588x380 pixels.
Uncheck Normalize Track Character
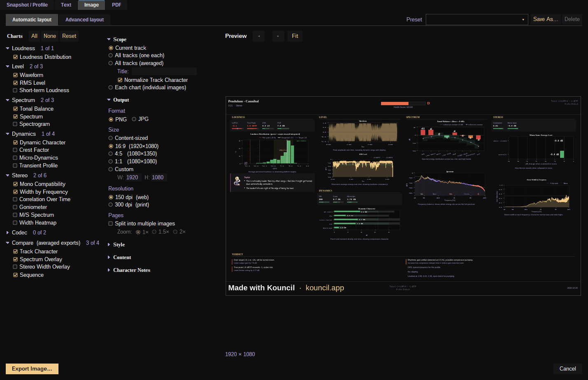coord(120,80)
